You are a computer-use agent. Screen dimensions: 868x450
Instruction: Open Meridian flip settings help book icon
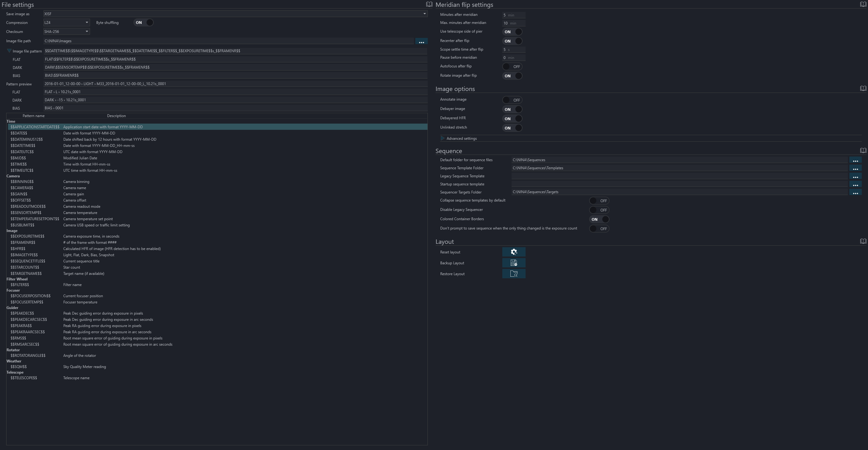tap(863, 4)
